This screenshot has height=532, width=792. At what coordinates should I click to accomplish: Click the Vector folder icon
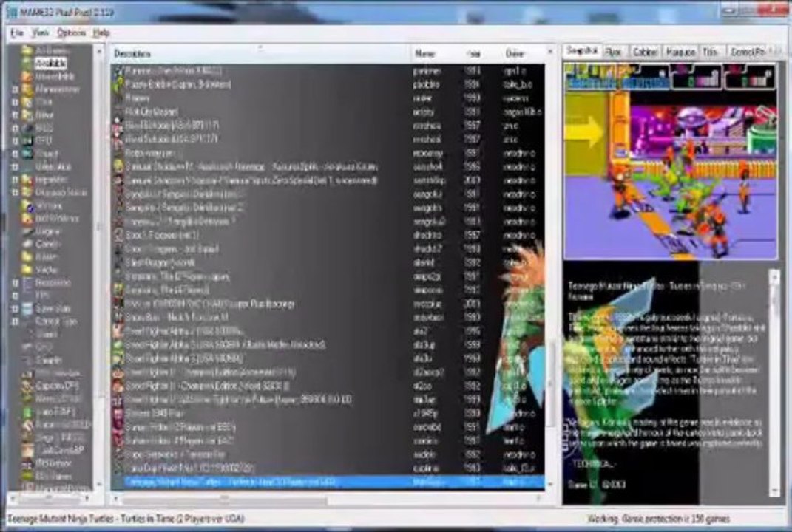pyautogui.click(x=27, y=270)
